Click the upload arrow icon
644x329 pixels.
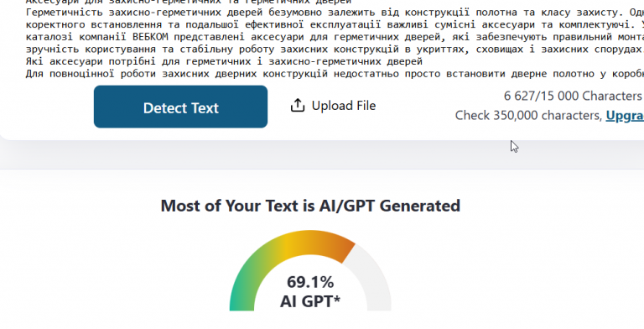click(x=298, y=106)
